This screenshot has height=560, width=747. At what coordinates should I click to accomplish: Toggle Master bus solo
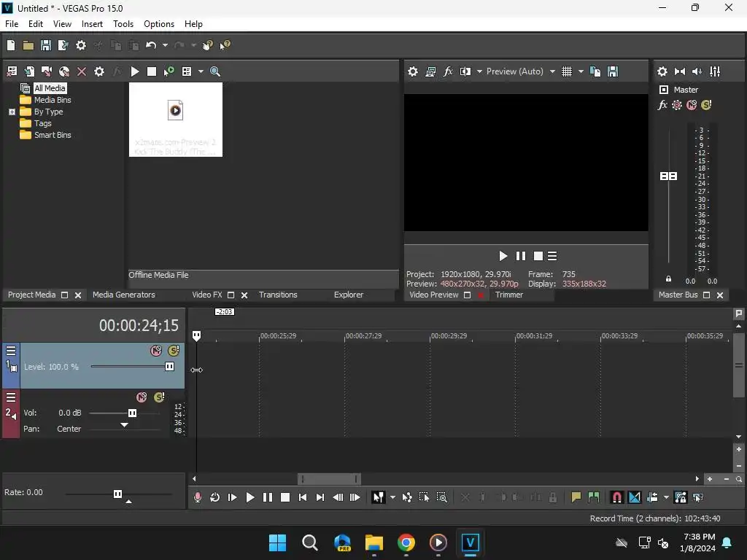pos(706,105)
